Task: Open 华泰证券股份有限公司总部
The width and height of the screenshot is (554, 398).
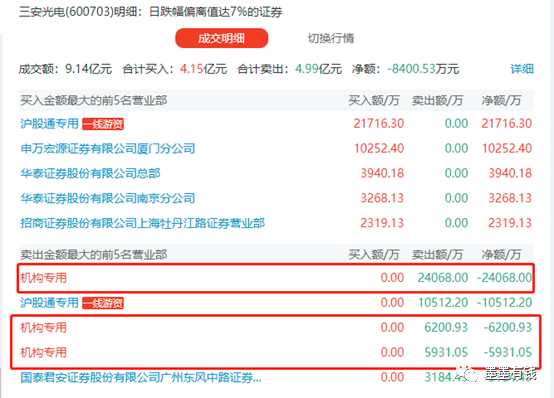Action: click(90, 173)
